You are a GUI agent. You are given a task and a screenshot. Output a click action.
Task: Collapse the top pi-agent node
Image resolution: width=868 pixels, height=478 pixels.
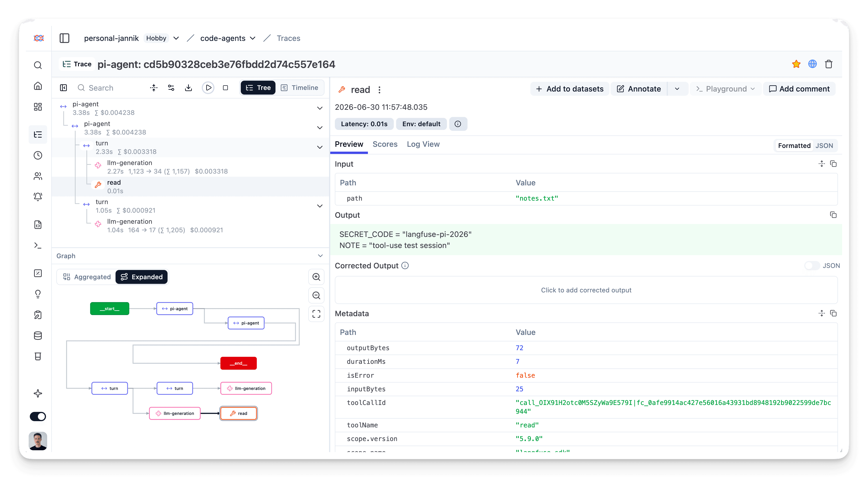coord(320,108)
